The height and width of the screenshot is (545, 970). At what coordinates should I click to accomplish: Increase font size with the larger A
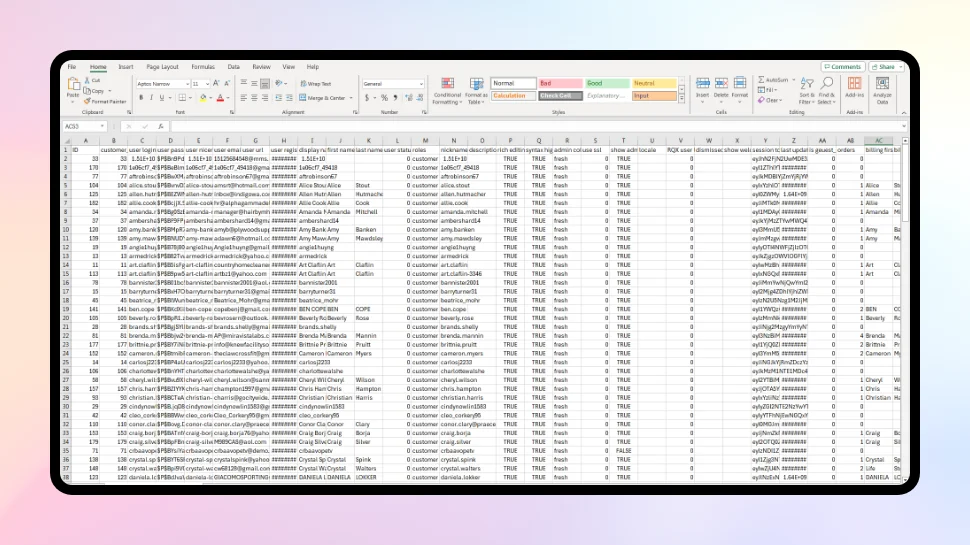216,84
